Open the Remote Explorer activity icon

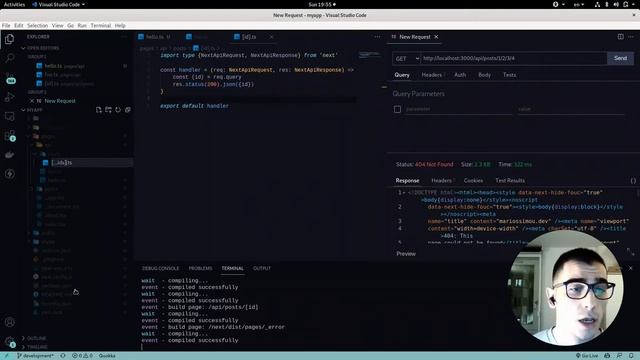9,117
